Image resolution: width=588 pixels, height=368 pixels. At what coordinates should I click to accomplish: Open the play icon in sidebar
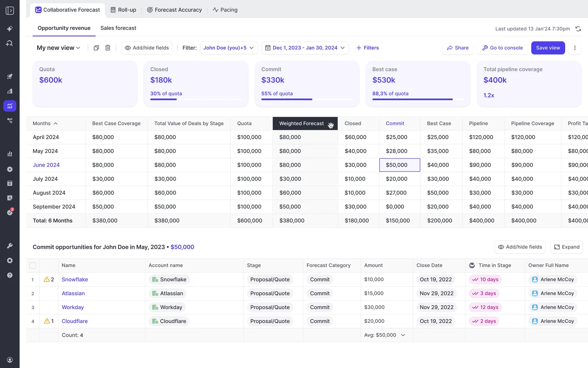coord(10,169)
